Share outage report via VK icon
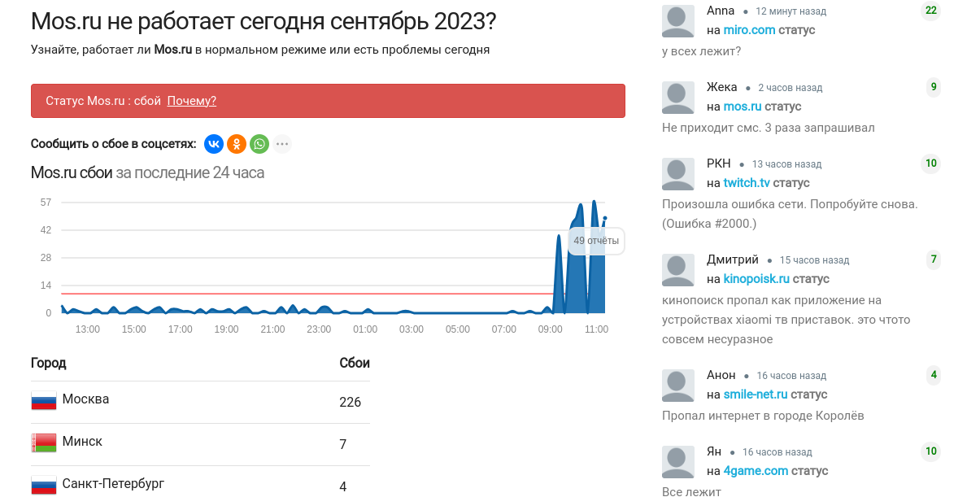Screen dimensions: 980x497 [x=214, y=144]
